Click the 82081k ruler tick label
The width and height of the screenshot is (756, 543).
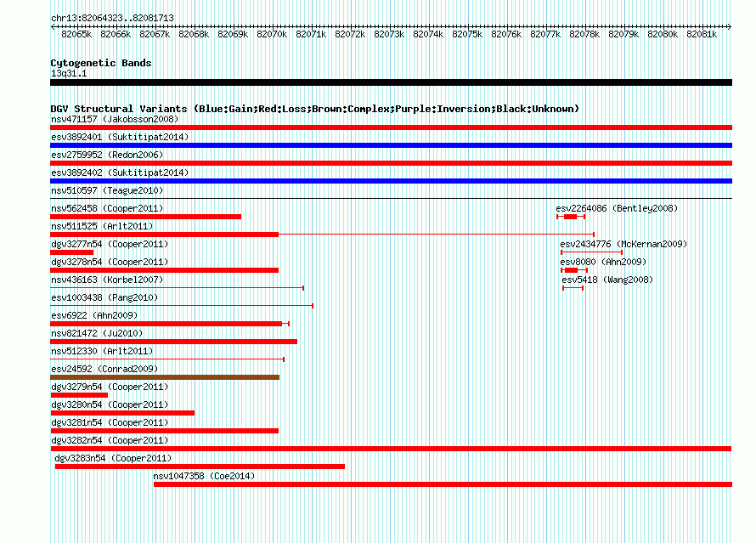[x=702, y=34]
